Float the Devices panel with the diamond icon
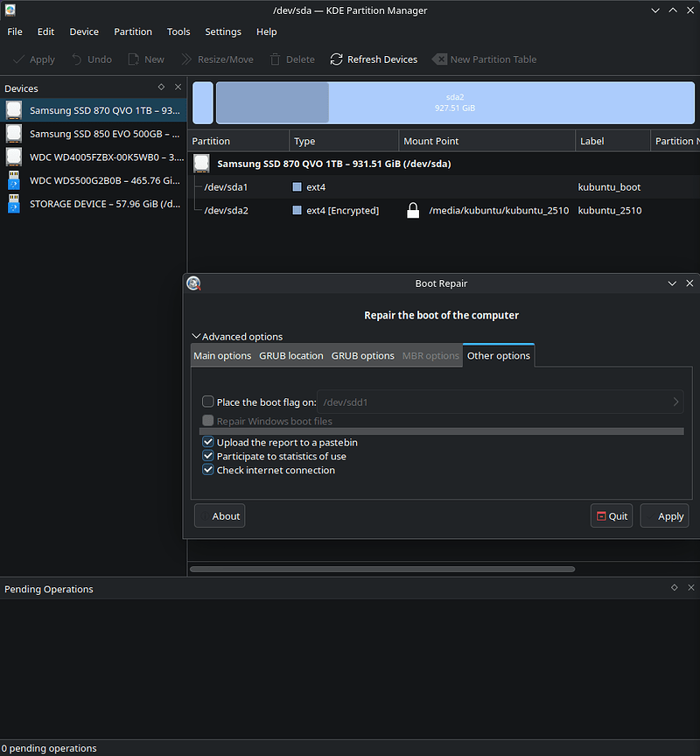The image size is (700, 756). pos(161,87)
